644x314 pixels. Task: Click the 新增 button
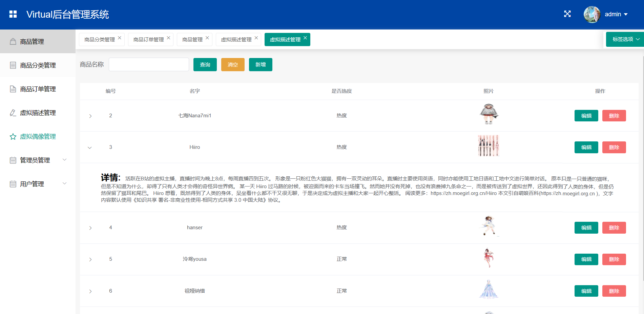pos(261,64)
